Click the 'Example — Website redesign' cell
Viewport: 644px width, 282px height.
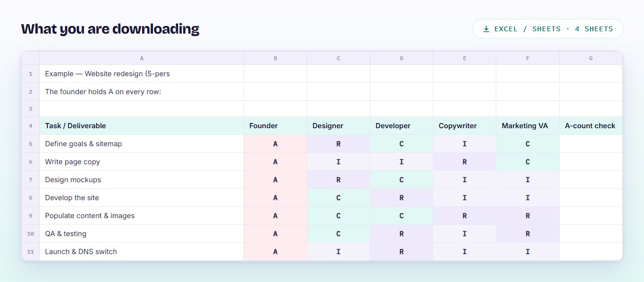click(x=142, y=74)
